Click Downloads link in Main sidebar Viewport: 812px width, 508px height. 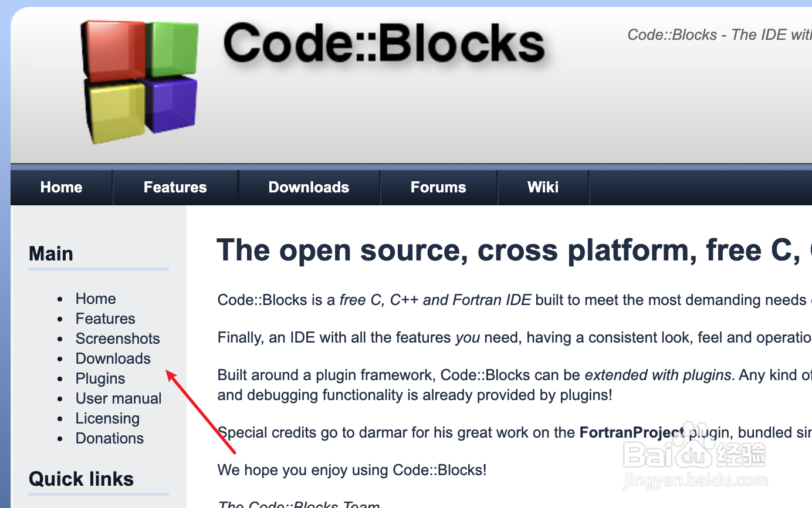click(x=113, y=358)
